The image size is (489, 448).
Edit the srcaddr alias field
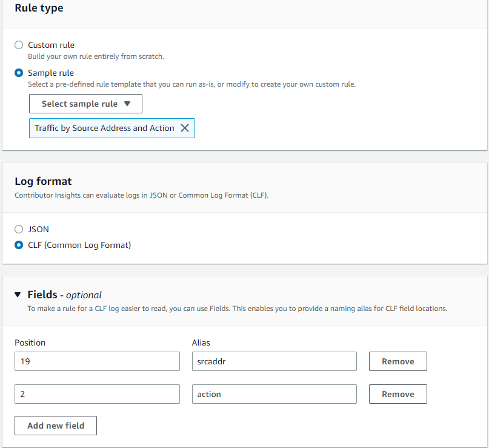pos(274,361)
